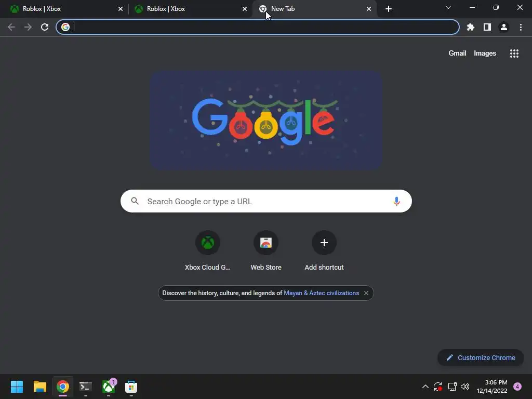Dismiss the Mayan & Aztec promo
532x399 pixels.
(366, 293)
